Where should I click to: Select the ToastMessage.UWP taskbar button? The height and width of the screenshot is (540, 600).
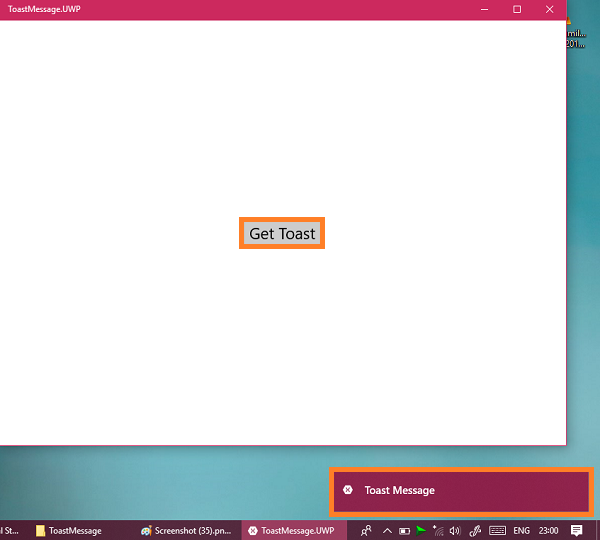(x=294, y=530)
